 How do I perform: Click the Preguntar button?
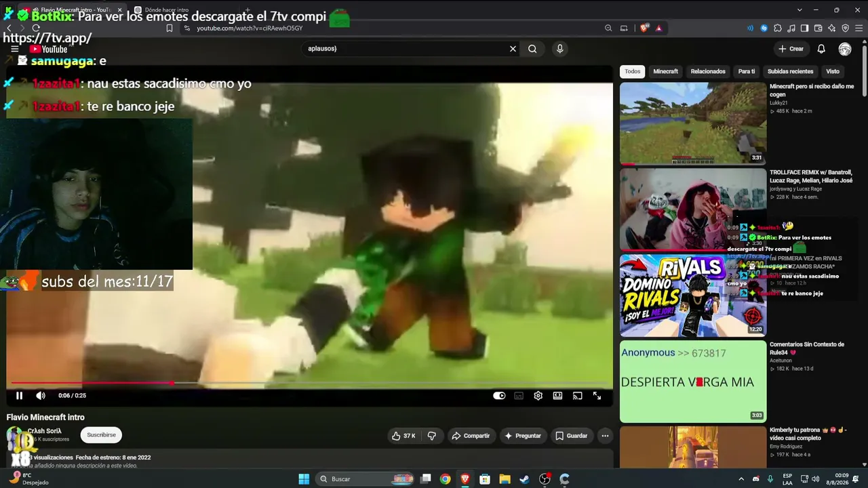click(522, 436)
